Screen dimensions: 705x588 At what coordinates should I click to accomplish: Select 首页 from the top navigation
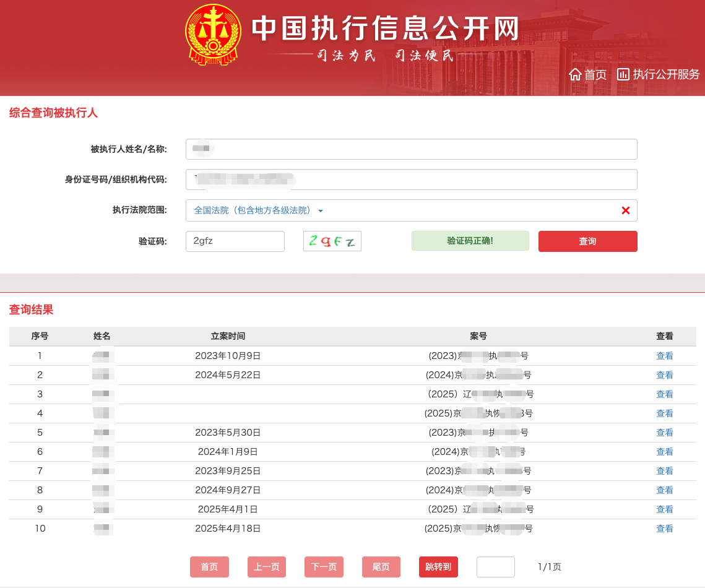tap(596, 75)
